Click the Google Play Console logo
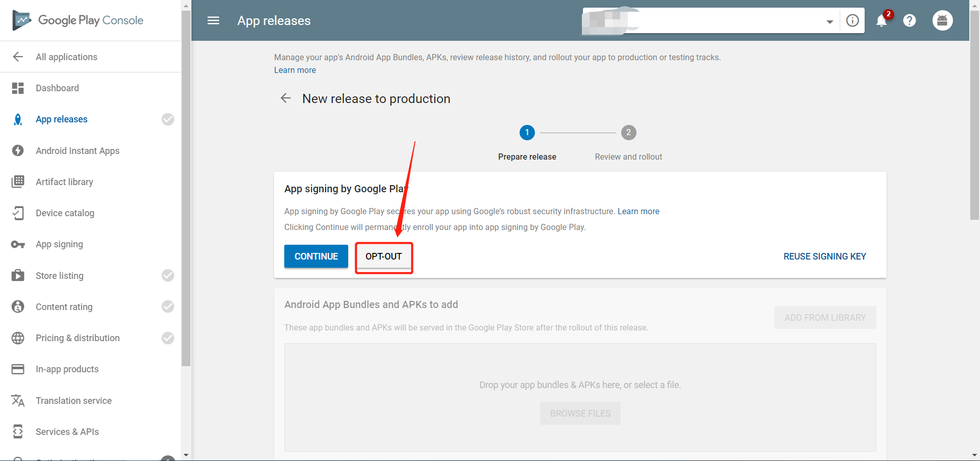Screen dimensions: 980x461 pyautogui.click(x=78, y=20)
